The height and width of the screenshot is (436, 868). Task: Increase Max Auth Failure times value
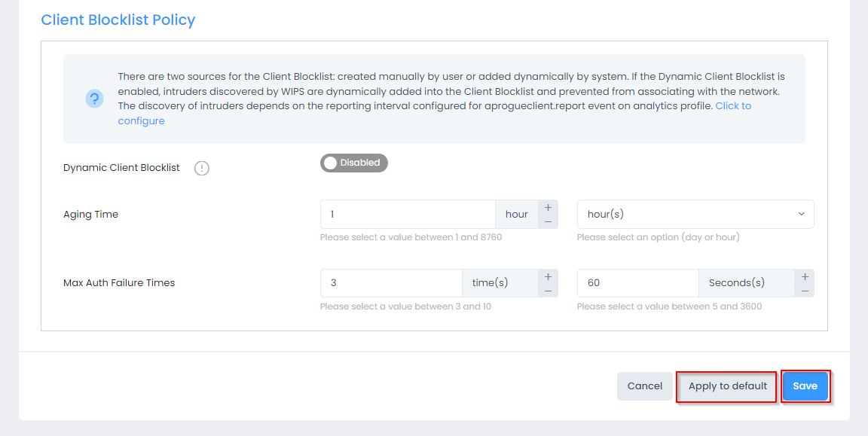548,276
